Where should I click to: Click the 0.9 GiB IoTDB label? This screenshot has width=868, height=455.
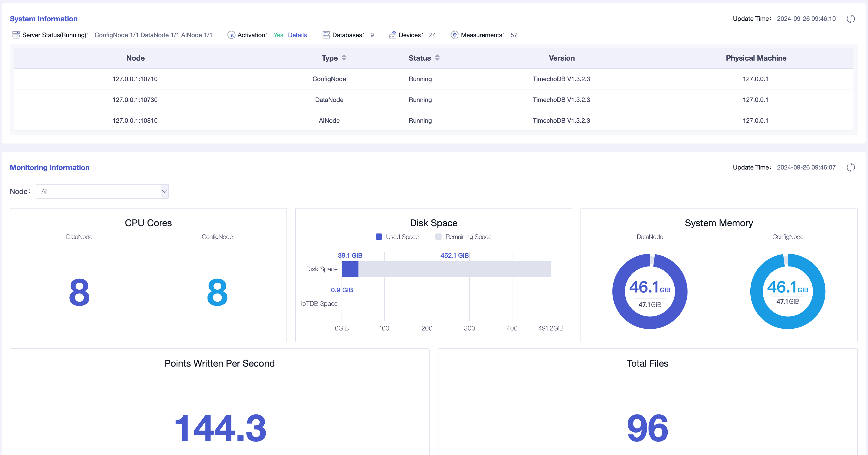pos(342,290)
